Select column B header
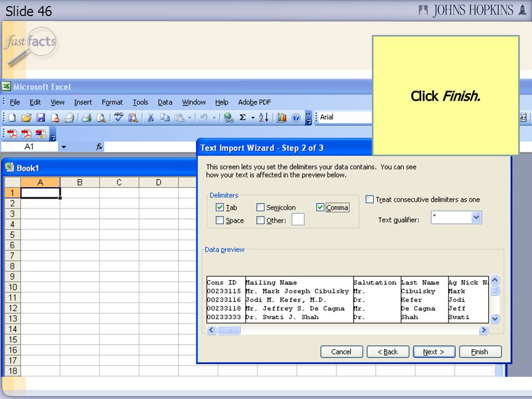This screenshot has height=399, width=532. (80, 182)
